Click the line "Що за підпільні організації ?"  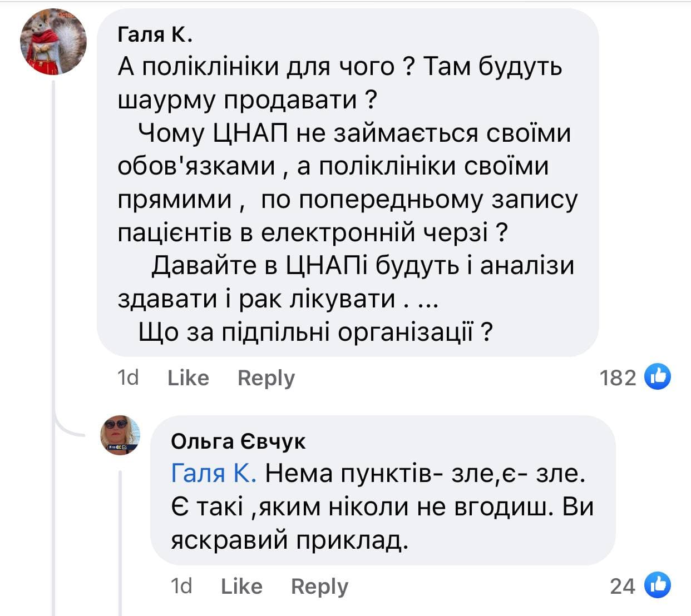click(x=315, y=332)
